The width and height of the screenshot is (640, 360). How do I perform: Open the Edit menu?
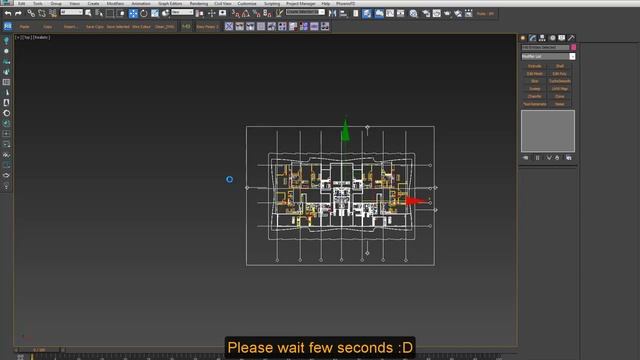21,3
